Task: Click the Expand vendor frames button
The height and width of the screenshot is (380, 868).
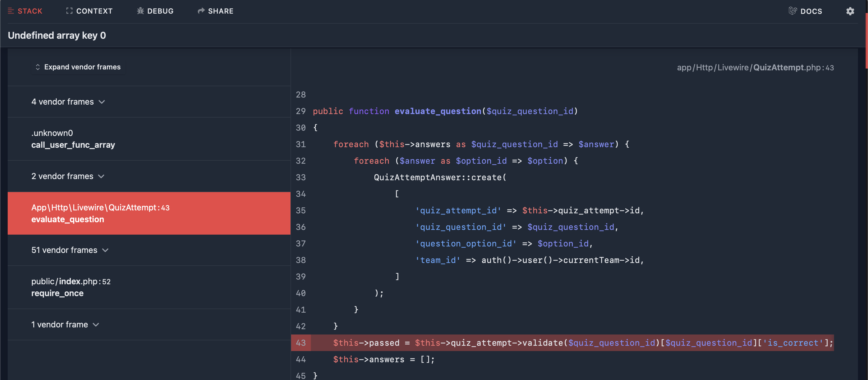Action: (82, 67)
